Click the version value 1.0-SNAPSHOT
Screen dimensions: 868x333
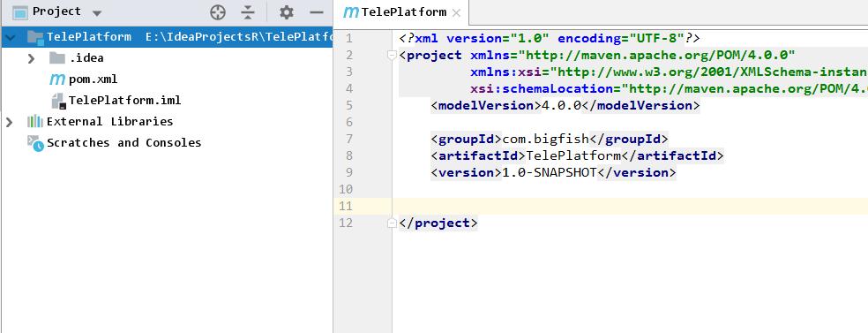tap(550, 172)
